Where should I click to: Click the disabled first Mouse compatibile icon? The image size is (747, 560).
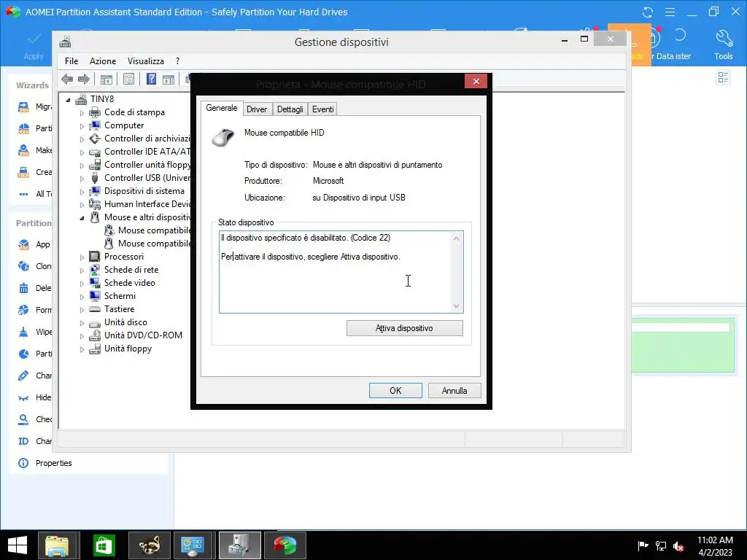pyautogui.click(x=109, y=230)
